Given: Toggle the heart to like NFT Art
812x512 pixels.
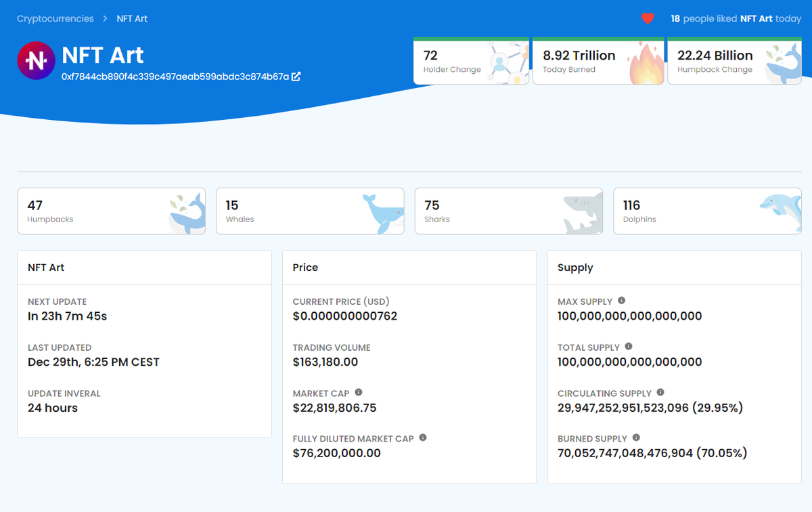Looking at the screenshot, I should pyautogui.click(x=648, y=18).
